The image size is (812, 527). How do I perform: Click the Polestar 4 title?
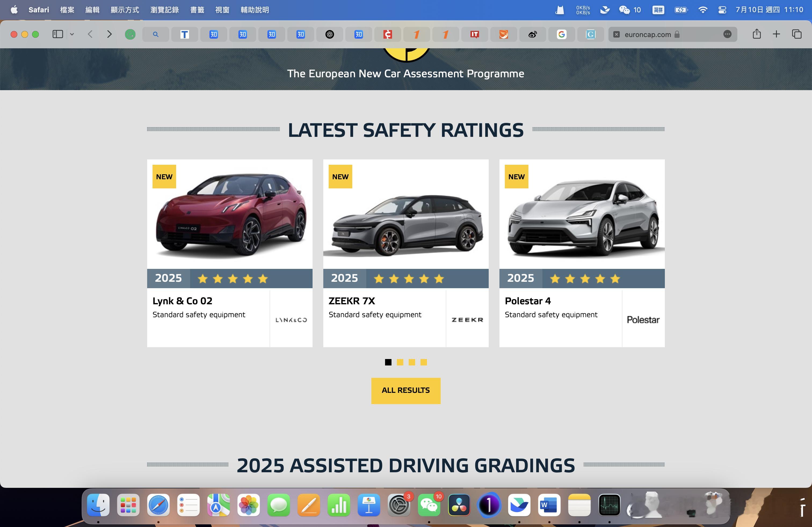[x=528, y=301]
